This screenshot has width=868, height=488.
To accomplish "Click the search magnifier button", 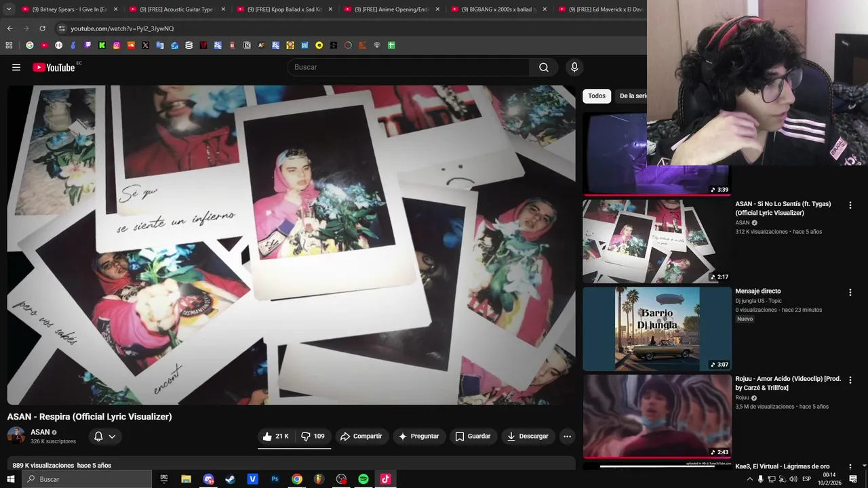I will coord(544,67).
